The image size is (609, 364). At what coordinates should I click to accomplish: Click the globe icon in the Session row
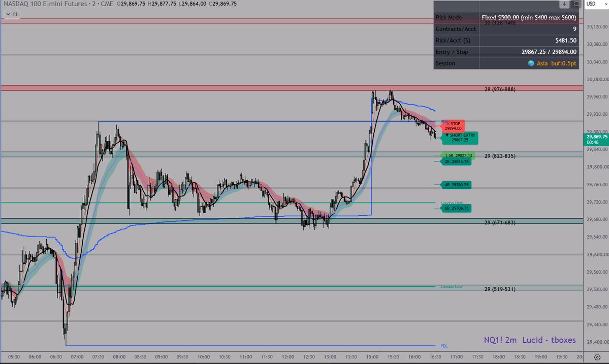coord(531,63)
